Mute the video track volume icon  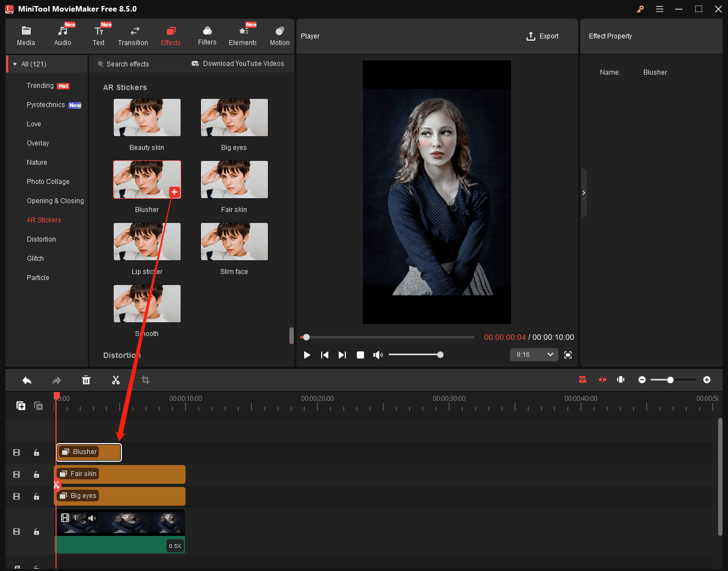tap(92, 517)
